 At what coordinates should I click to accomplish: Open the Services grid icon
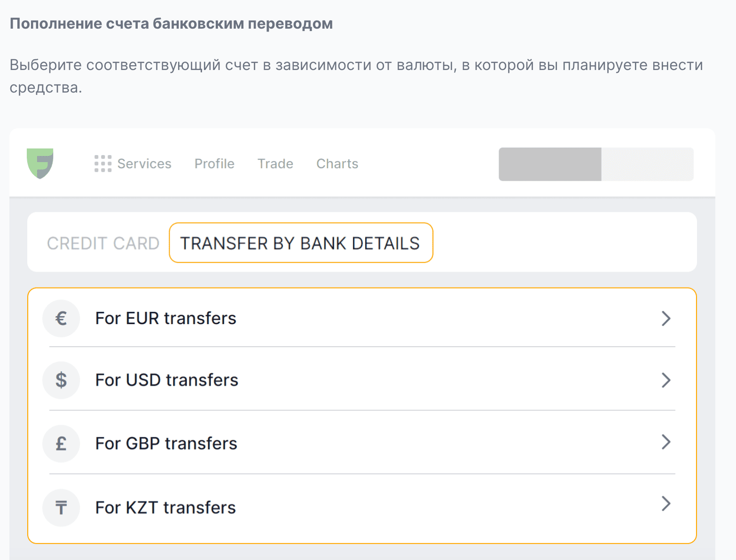(x=103, y=163)
